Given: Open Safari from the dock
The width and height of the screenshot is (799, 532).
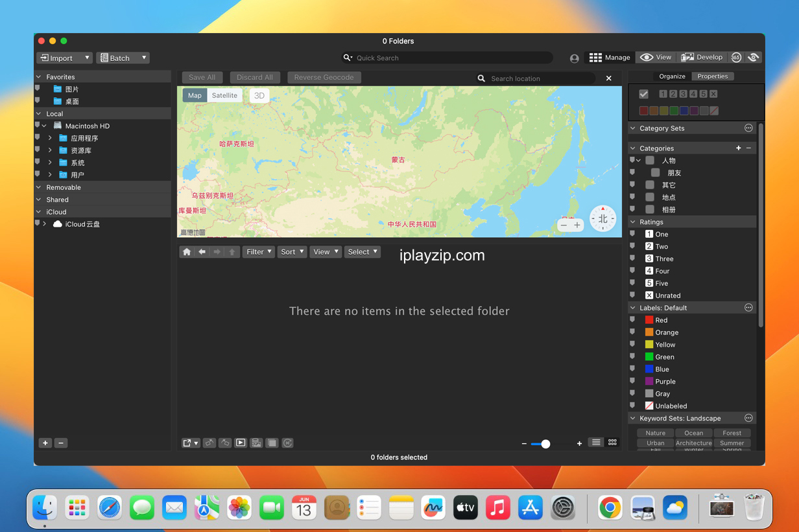Looking at the screenshot, I should (x=110, y=508).
